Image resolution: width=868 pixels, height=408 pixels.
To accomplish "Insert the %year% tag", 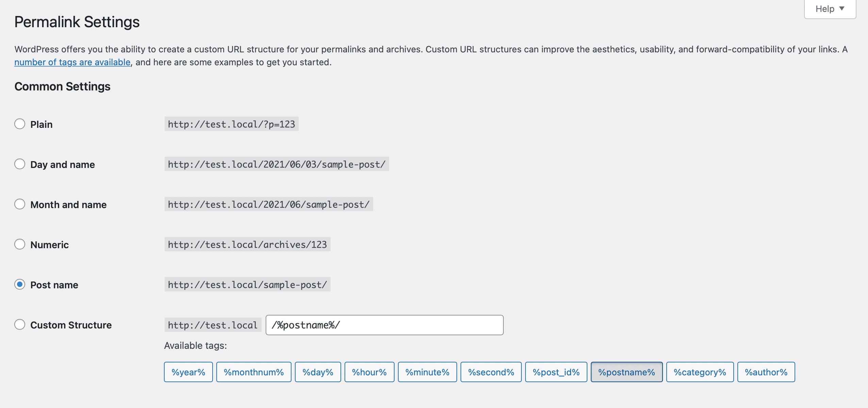I will click(x=188, y=372).
